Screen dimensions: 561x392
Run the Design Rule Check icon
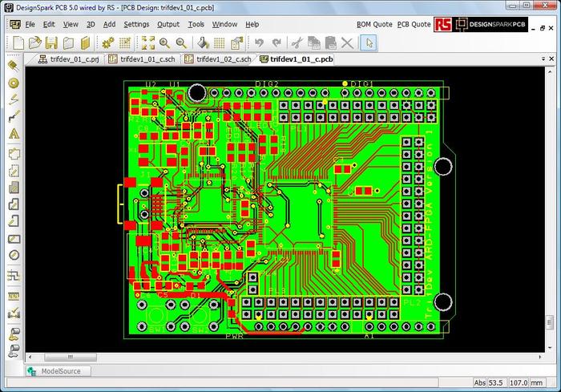pos(14,313)
